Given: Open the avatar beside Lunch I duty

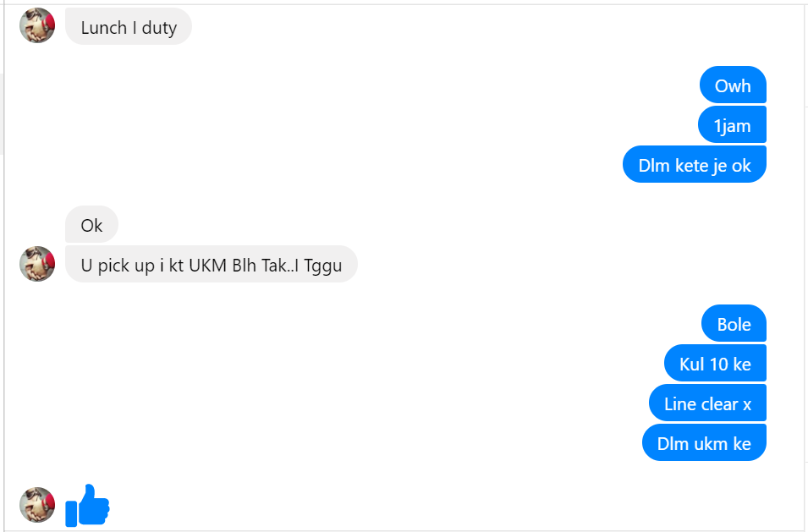Looking at the screenshot, I should point(37,25).
